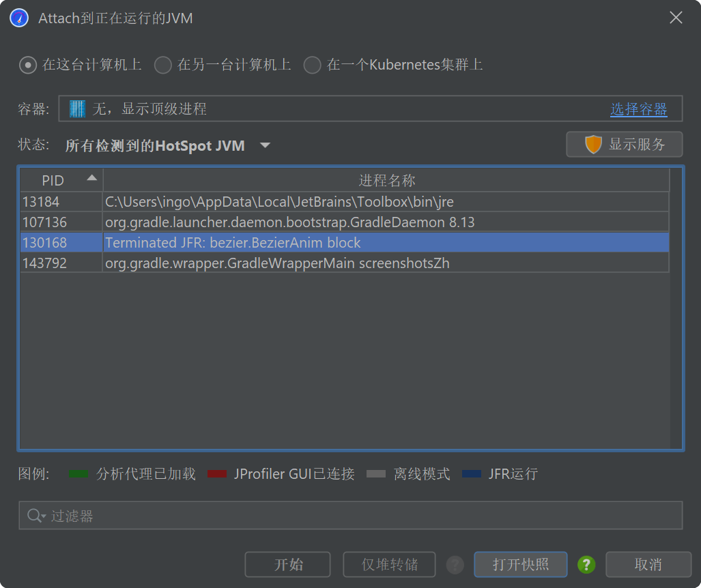Viewport: 701px width, 588px height.
Task: Click the orange shield icon on 显示服务
Action: click(593, 145)
